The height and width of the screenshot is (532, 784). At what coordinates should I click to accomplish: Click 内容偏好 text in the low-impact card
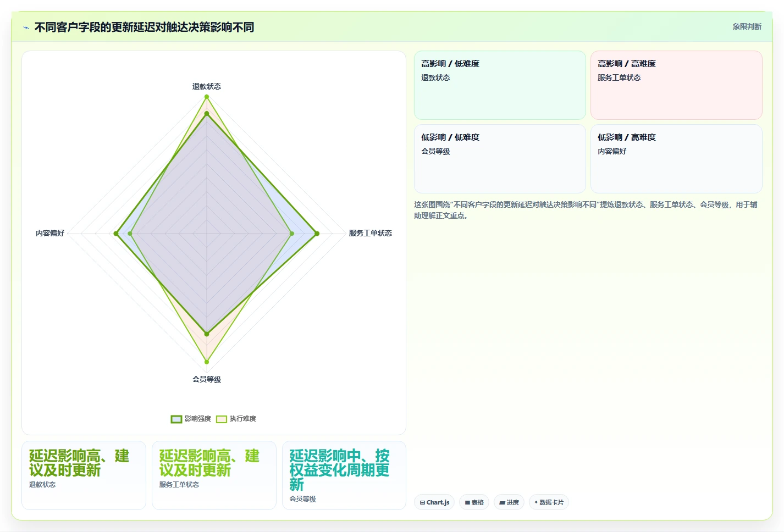612,151
